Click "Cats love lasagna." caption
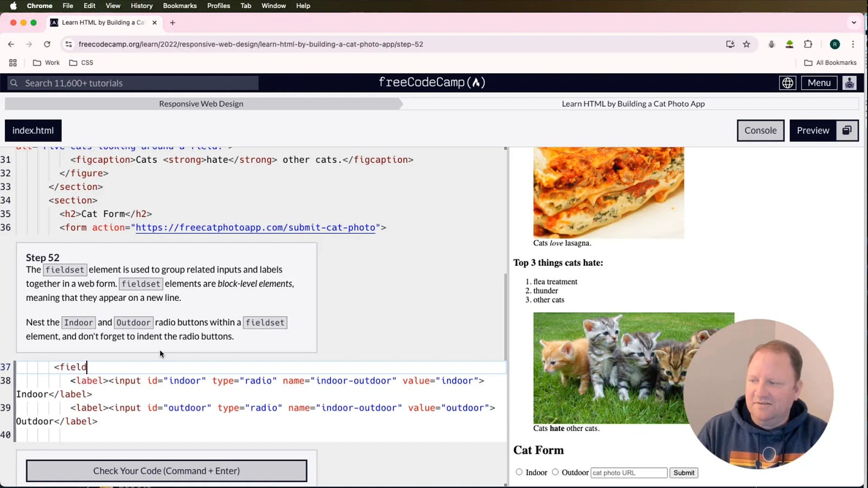Viewport: 868px width, 488px height. point(562,243)
